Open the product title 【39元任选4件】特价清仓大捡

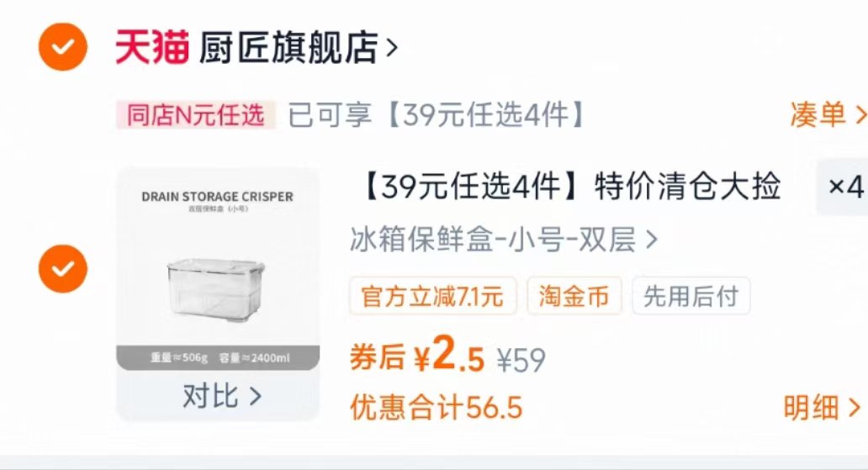point(570,186)
